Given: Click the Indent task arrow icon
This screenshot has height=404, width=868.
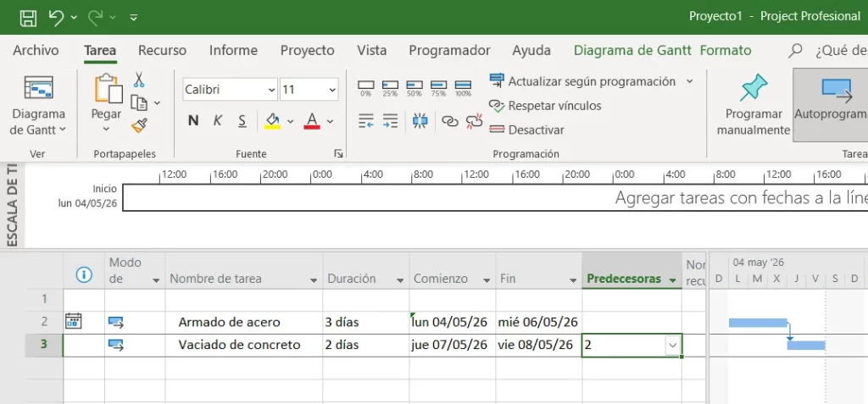Looking at the screenshot, I should [x=390, y=121].
